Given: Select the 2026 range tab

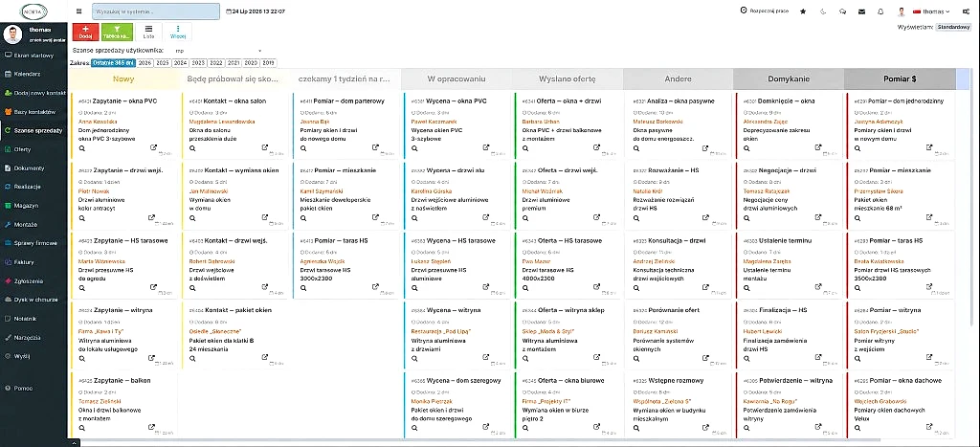Looking at the screenshot, I should click(145, 63).
